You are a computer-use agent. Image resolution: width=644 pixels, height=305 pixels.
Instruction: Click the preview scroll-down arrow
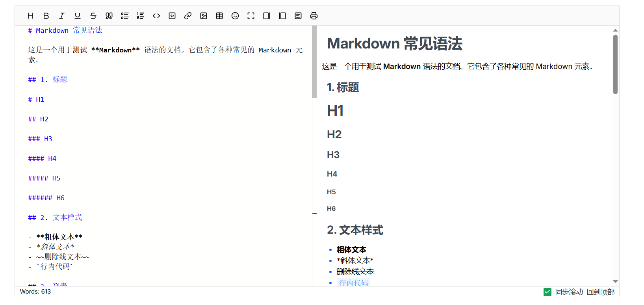pos(615,281)
